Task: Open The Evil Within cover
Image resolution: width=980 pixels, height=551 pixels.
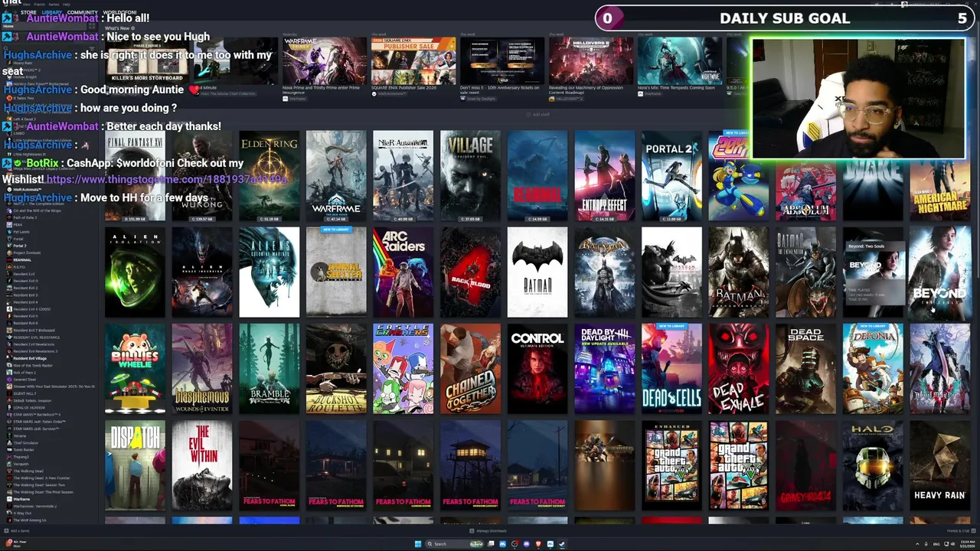Action: click(x=202, y=465)
